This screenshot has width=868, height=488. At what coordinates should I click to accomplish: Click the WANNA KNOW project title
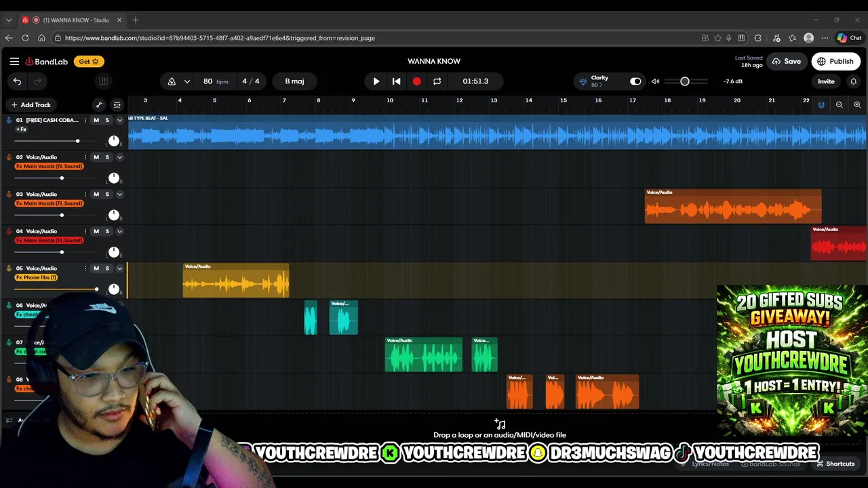point(434,62)
